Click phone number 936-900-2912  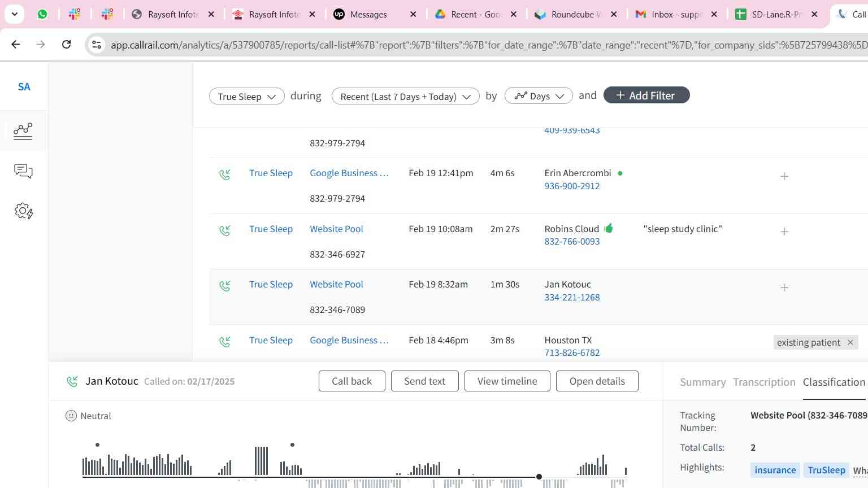pyautogui.click(x=572, y=186)
